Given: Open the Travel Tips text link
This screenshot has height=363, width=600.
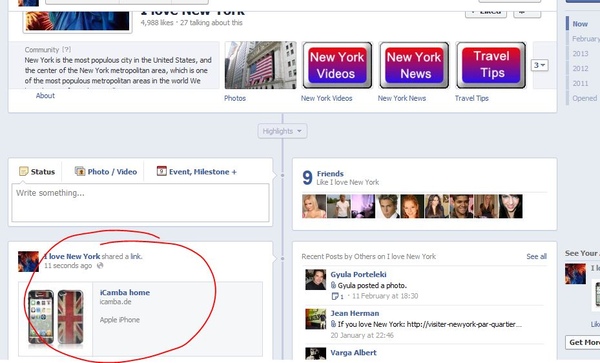Looking at the screenshot, I should coord(472,98).
